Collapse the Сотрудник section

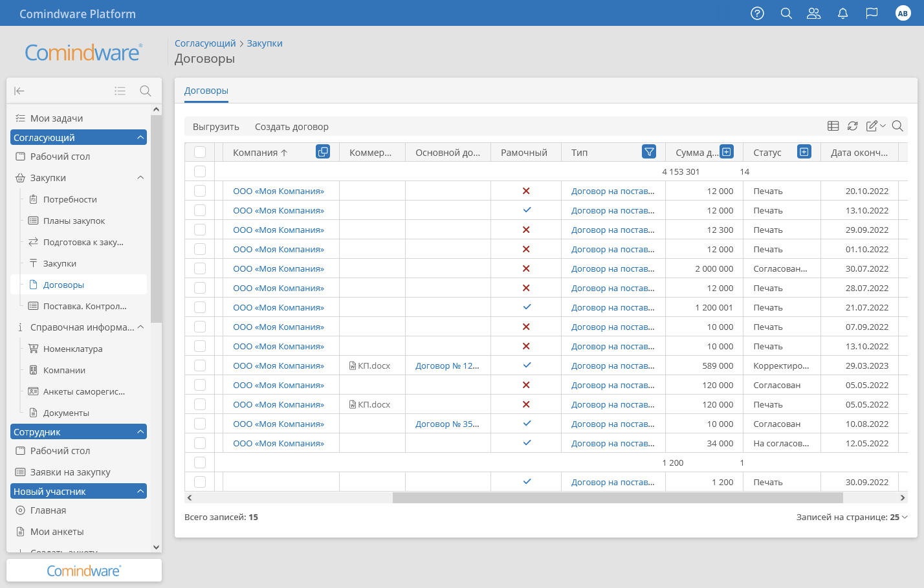pos(140,431)
